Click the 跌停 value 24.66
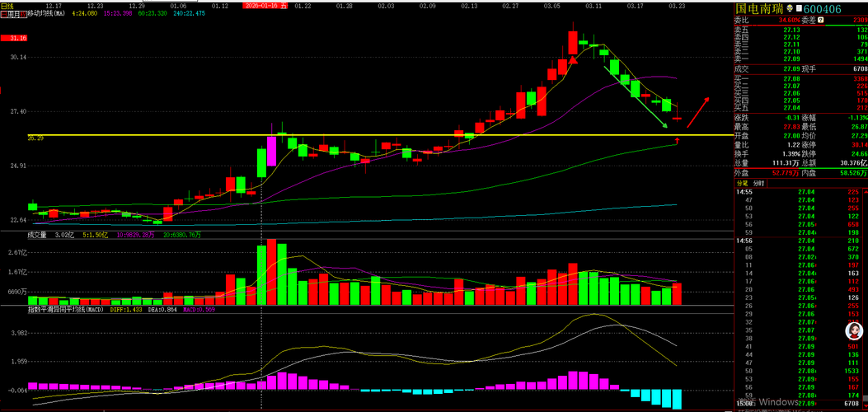Screen dimensions: 868x412 pyautogui.click(x=858, y=153)
